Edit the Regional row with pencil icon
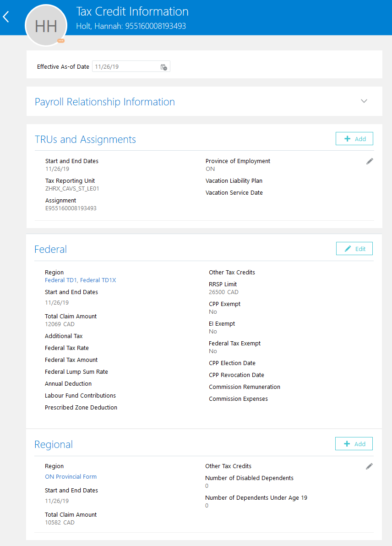 click(x=369, y=466)
